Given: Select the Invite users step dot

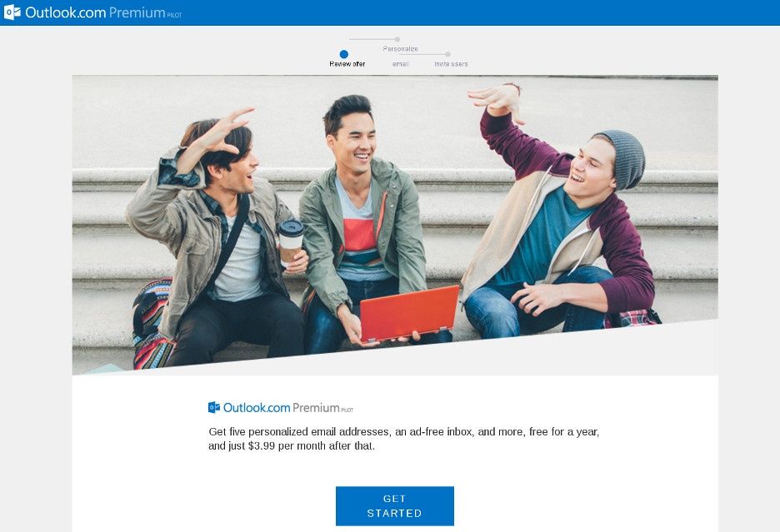Looking at the screenshot, I should coord(447,53).
